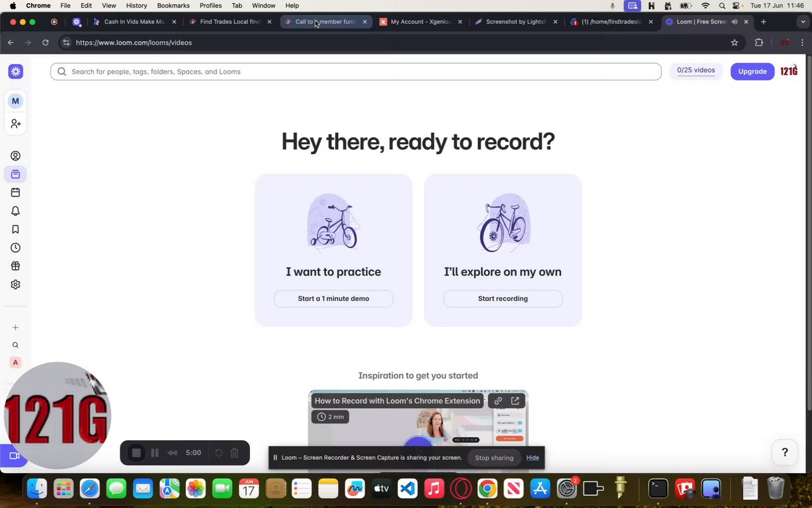Bookmark the page with the star icon
The width and height of the screenshot is (812, 508).
(735, 42)
